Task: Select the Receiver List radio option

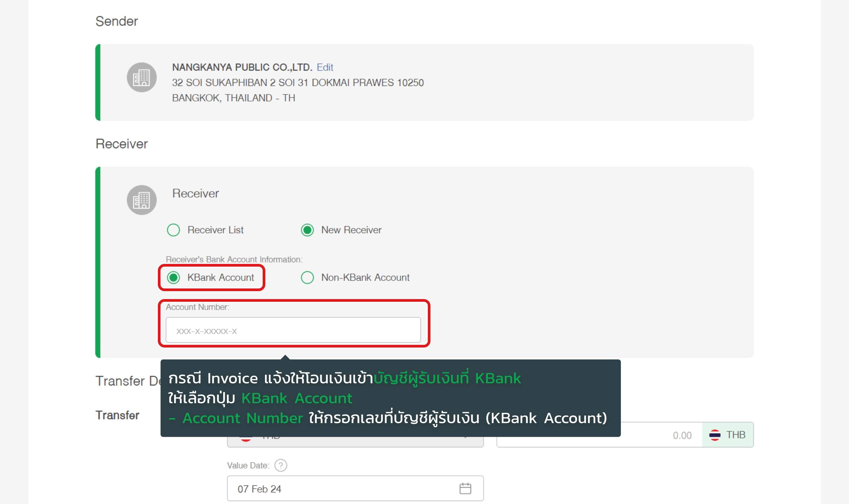Action: tap(173, 230)
